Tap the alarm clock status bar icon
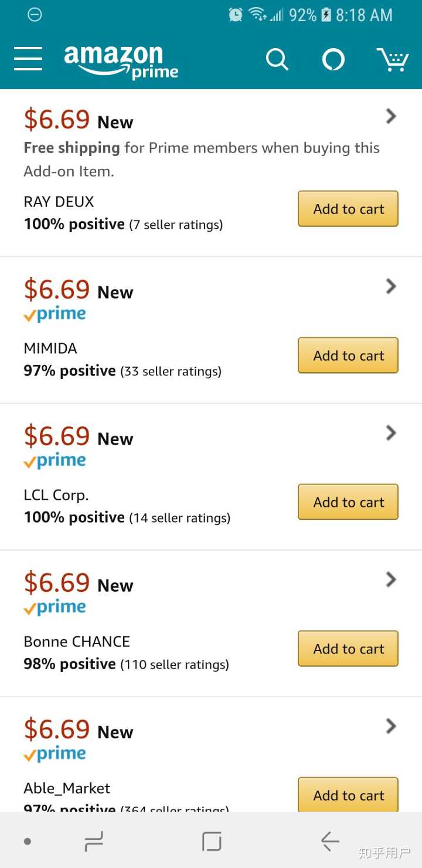The width and height of the screenshot is (422, 868). 236,15
